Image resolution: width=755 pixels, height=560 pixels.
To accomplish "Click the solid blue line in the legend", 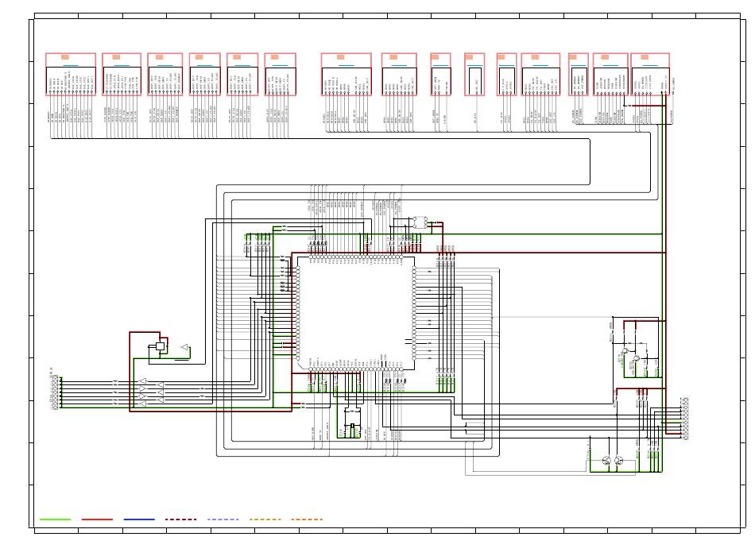I will (x=139, y=519).
